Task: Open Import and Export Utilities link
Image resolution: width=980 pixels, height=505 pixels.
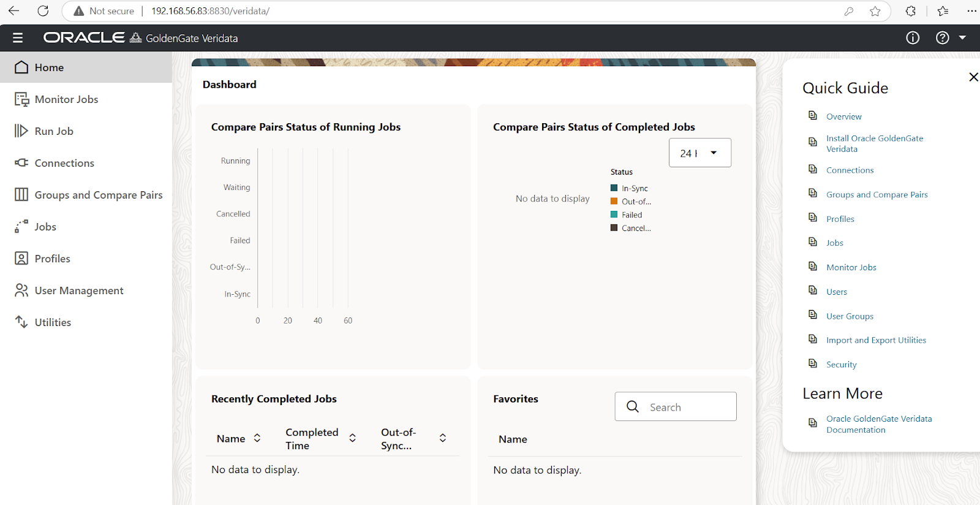Action: pyautogui.click(x=876, y=340)
